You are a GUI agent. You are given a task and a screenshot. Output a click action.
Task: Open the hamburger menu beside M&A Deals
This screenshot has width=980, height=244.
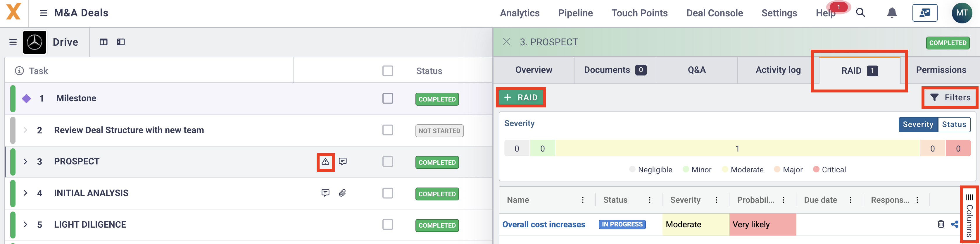pos(44,13)
